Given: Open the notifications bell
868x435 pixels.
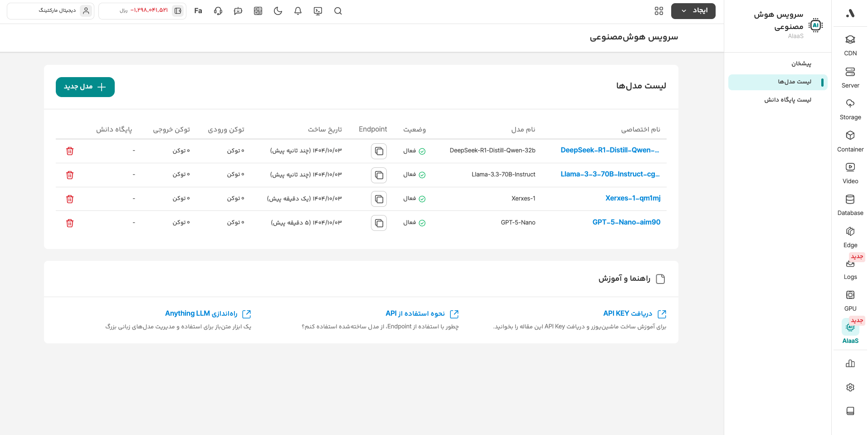Looking at the screenshot, I should pyautogui.click(x=298, y=11).
